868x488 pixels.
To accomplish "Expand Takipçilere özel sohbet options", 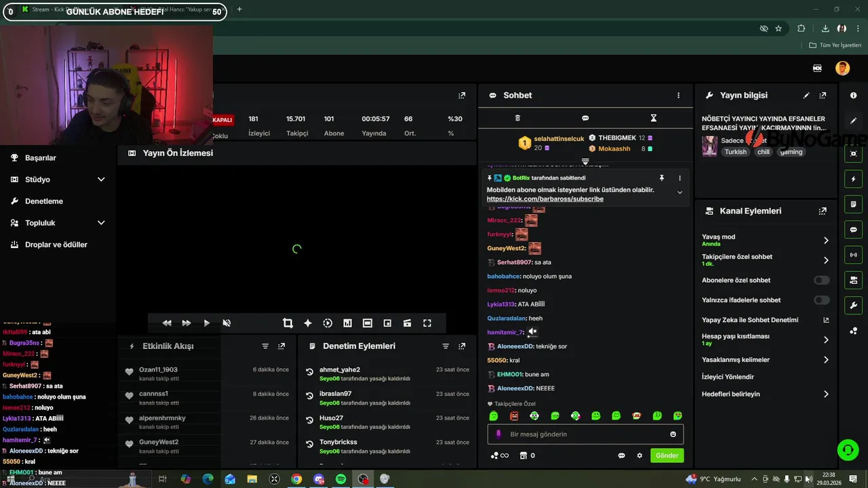I will click(826, 260).
